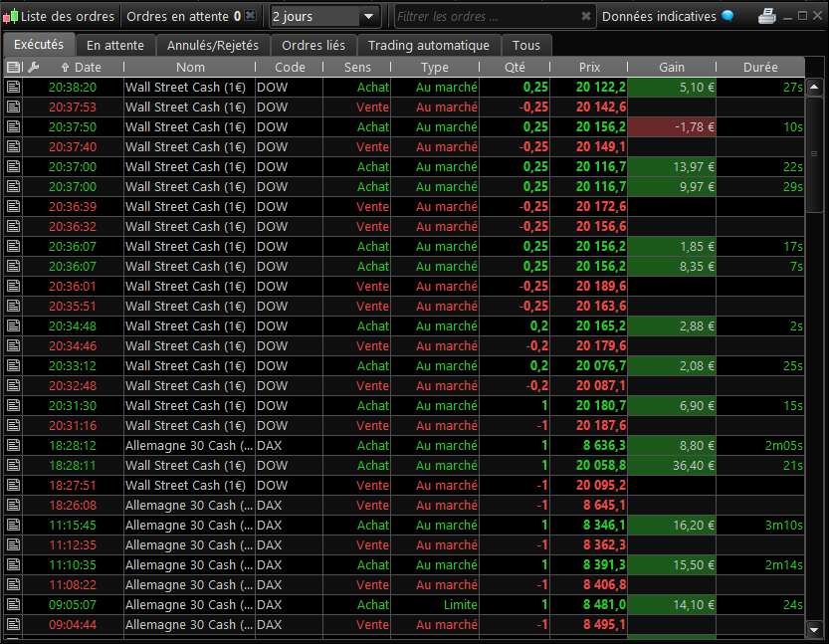Sort by the Prix column header
The image size is (829, 644).
click(589, 67)
